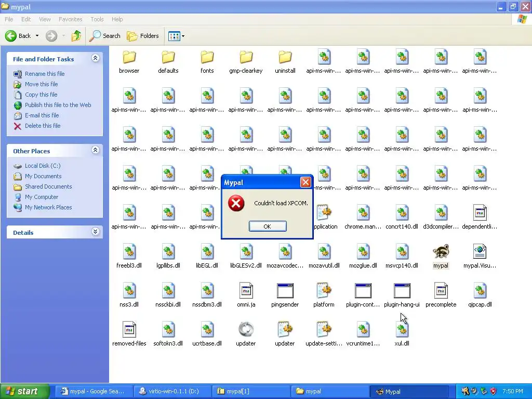This screenshot has height=399, width=532.
Task: Collapse the Other Places panel
Action: click(96, 150)
